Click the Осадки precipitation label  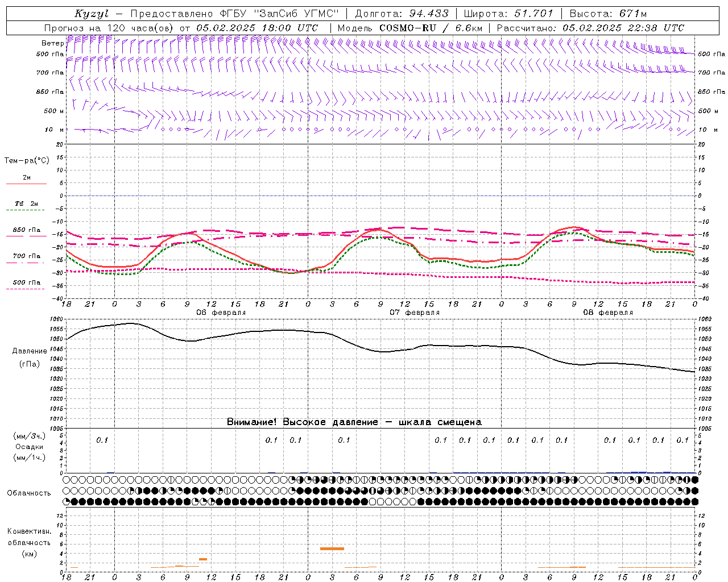click(30, 447)
